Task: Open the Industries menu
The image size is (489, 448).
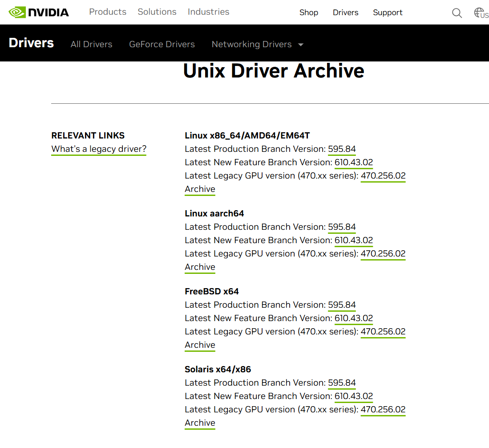Action: pos(208,12)
